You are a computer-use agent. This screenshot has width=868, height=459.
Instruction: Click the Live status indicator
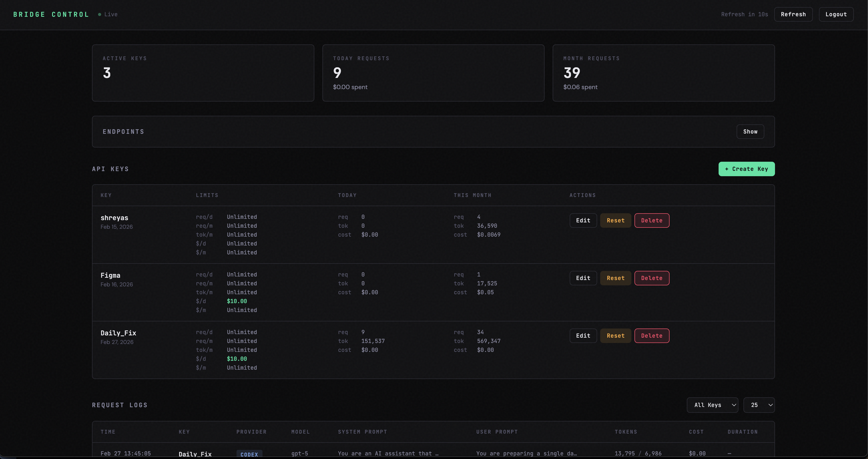click(x=107, y=14)
